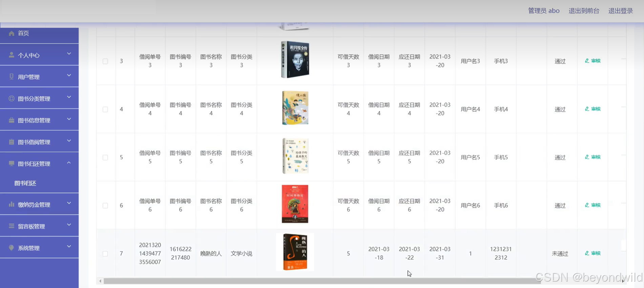This screenshot has height=288, width=644.
Task: Click the 手机6 cell
Action: (x=501, y=205)
